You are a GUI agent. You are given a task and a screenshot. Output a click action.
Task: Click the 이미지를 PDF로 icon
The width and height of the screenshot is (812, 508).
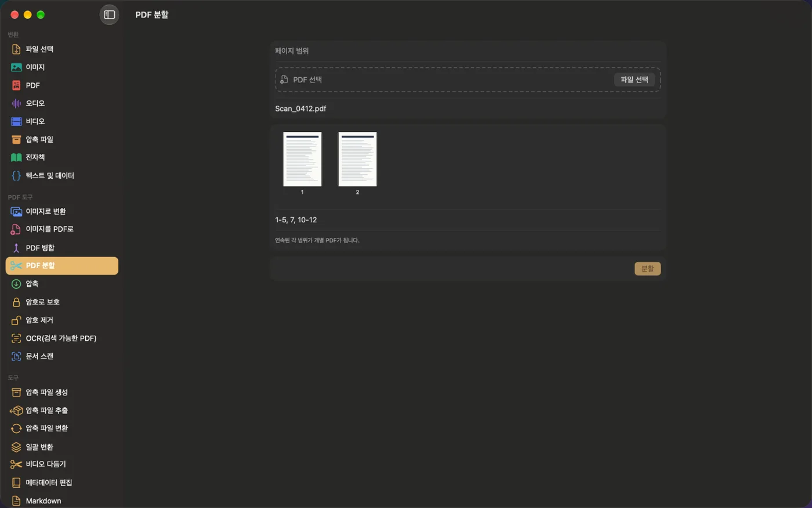(x=16, y=229)
